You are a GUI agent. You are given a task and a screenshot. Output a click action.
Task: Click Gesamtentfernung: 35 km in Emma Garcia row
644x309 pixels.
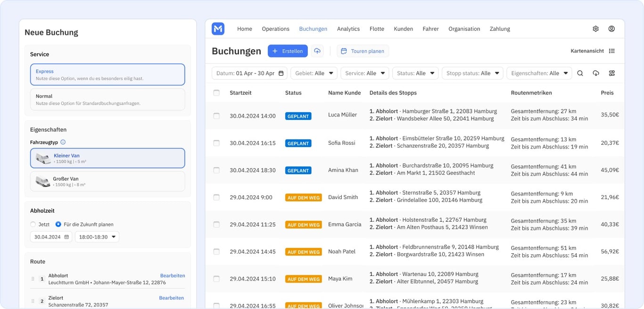pyautogui.click(x=544, y=221)
